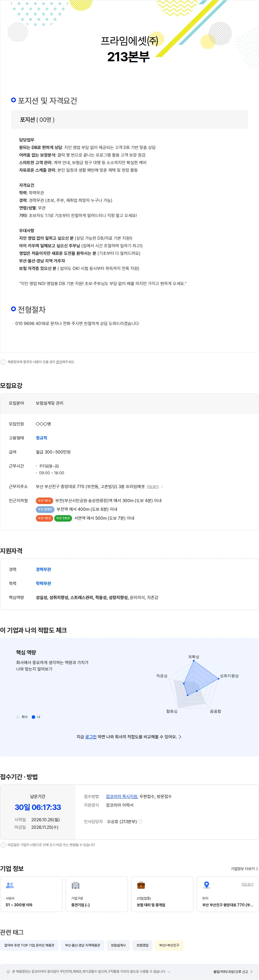The image size is (259, 980).
Task: Expand the copyright notice chevron at bottom
Action: point(169,971)
